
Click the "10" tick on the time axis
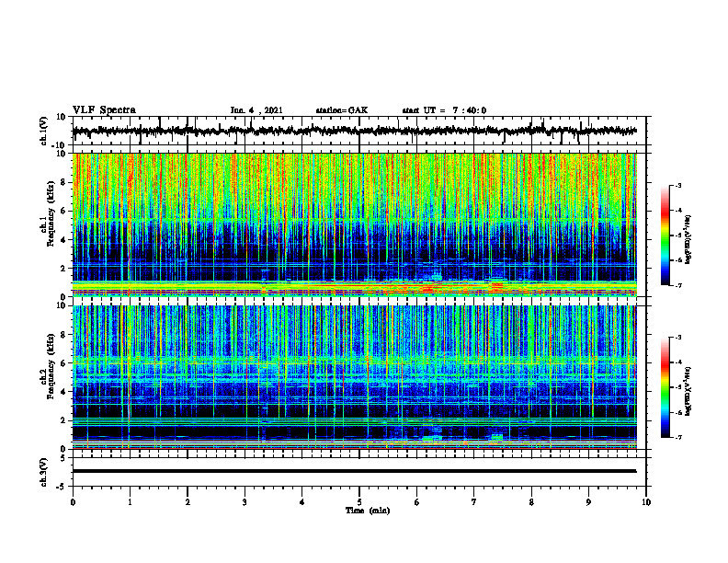click(646, 502)
